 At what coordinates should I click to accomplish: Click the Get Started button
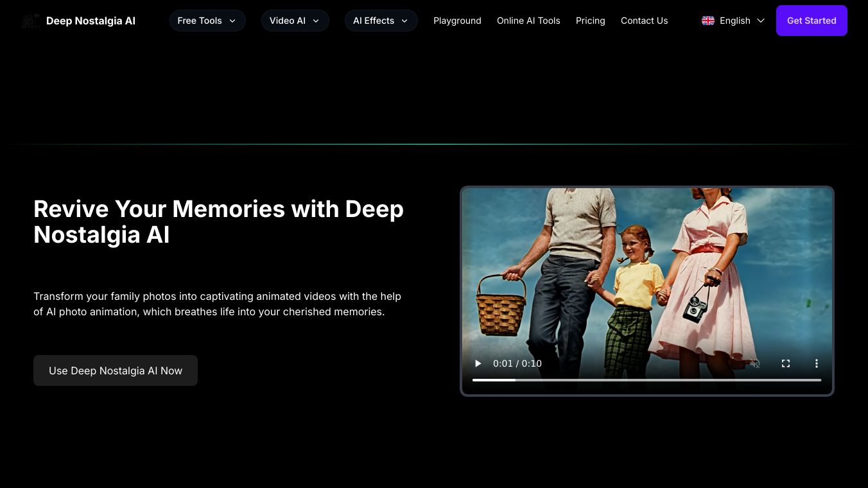(812, 21)
